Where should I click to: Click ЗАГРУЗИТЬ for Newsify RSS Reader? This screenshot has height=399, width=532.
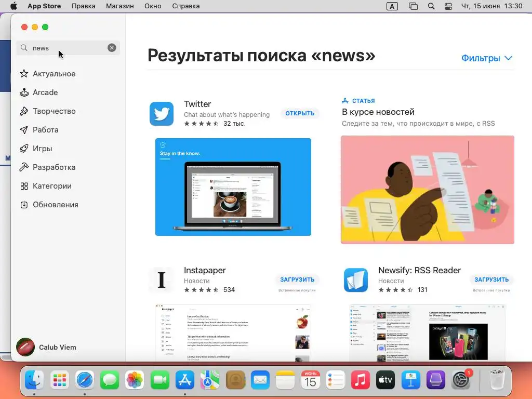[491, 280]
